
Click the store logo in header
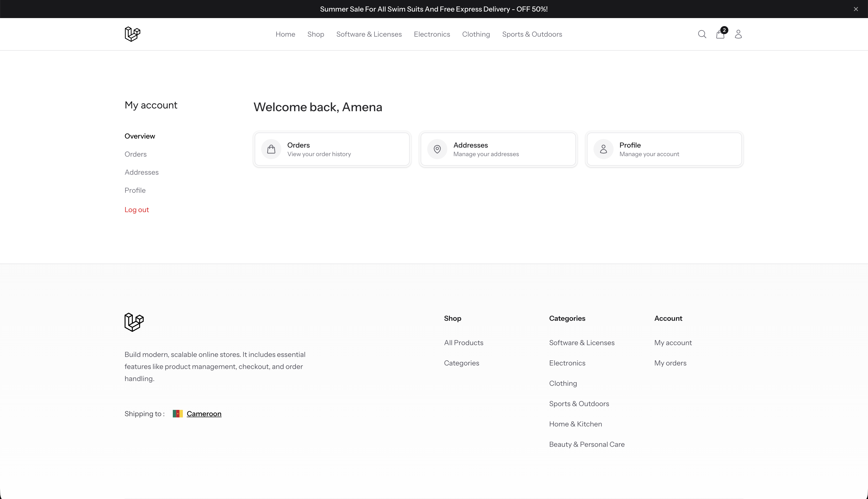coord(132,34)
